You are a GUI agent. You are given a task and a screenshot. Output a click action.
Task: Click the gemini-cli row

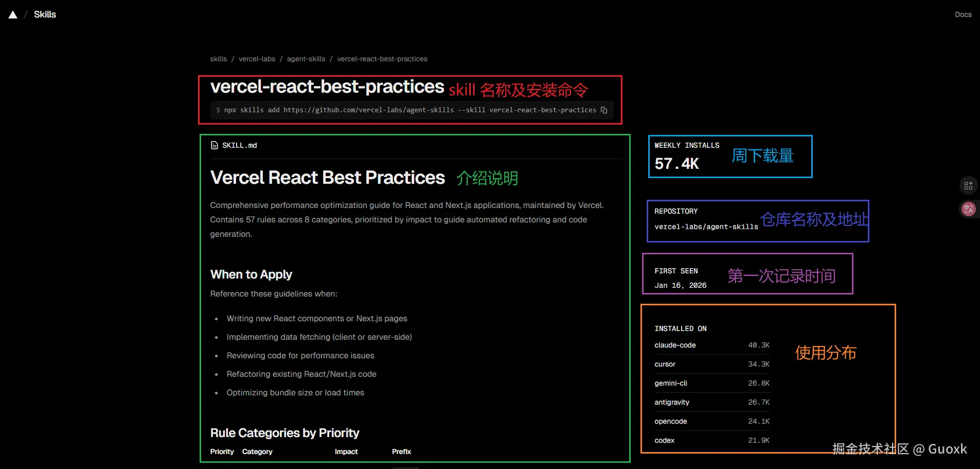point(712,383)
